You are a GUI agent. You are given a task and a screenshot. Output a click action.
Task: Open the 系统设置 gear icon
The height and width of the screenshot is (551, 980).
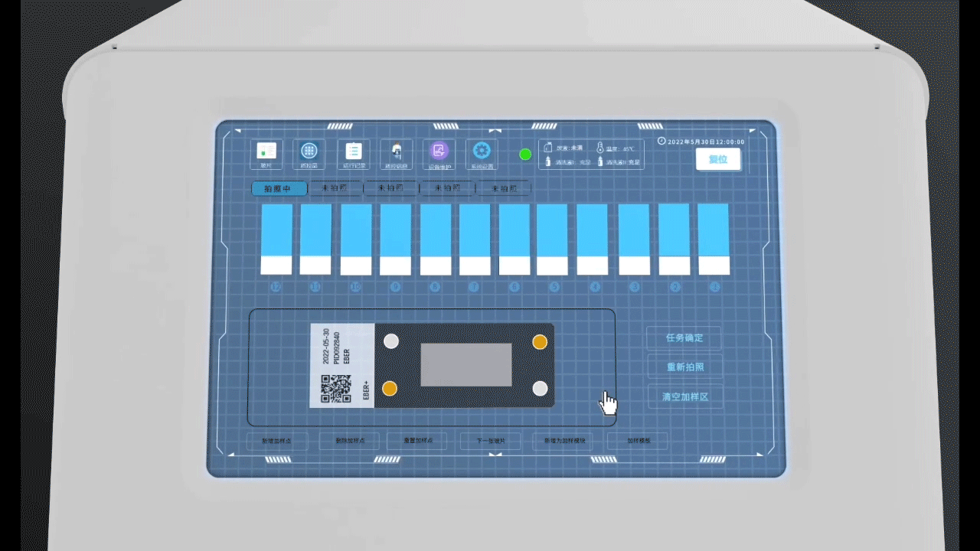481,151
